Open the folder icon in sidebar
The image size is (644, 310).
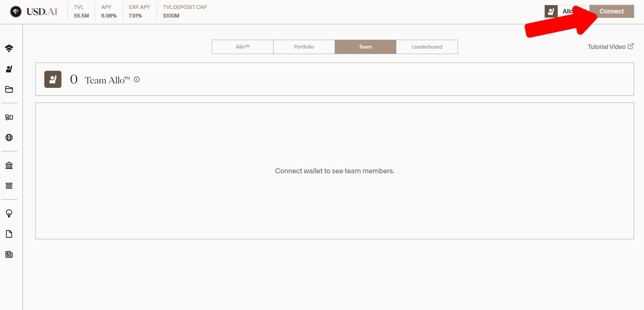(9, 89)
